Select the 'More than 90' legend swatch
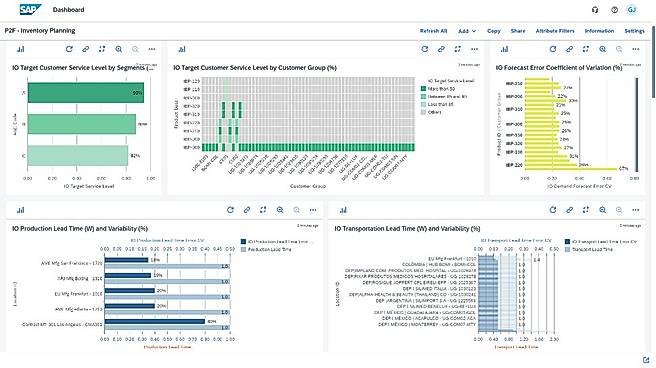Screen dimensions: 656x368 (x=423, y=89)
